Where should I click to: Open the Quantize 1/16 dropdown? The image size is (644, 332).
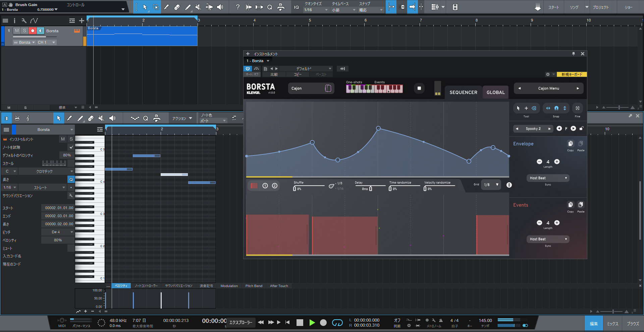[316, 10]
